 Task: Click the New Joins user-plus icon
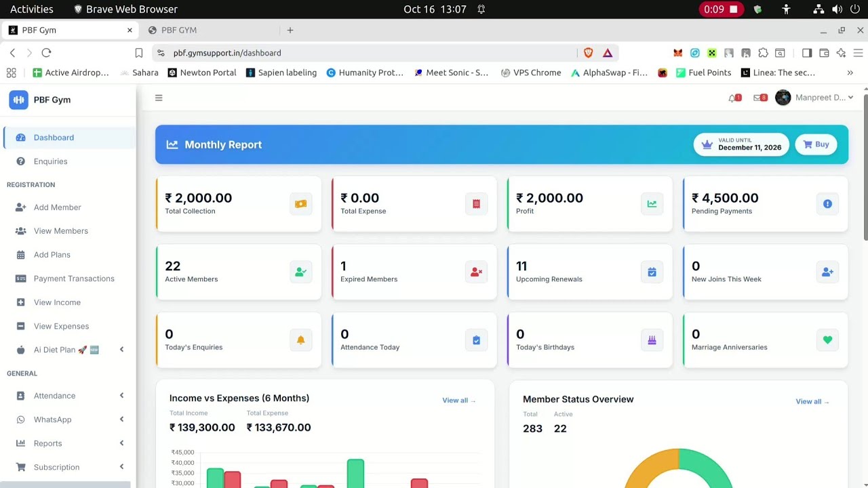827,272
